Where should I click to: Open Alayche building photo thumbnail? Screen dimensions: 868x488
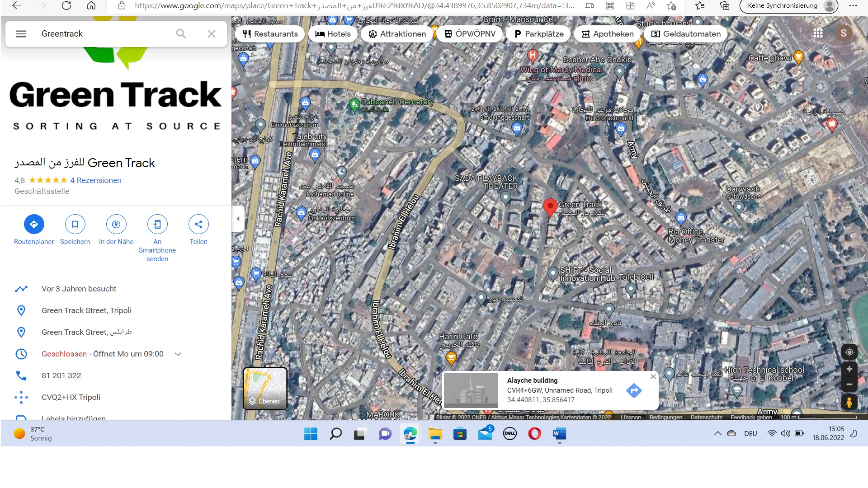click(471, 390)
